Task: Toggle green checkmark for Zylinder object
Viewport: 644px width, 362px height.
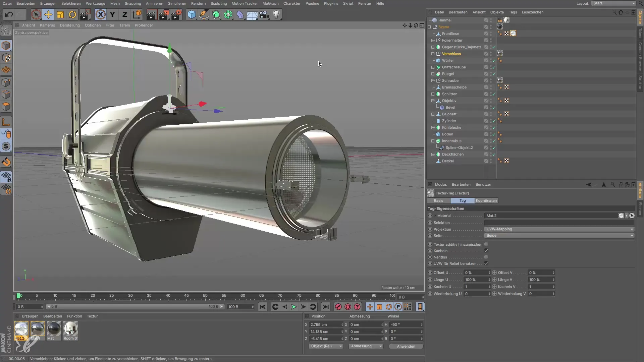Action: pos(494,121)
